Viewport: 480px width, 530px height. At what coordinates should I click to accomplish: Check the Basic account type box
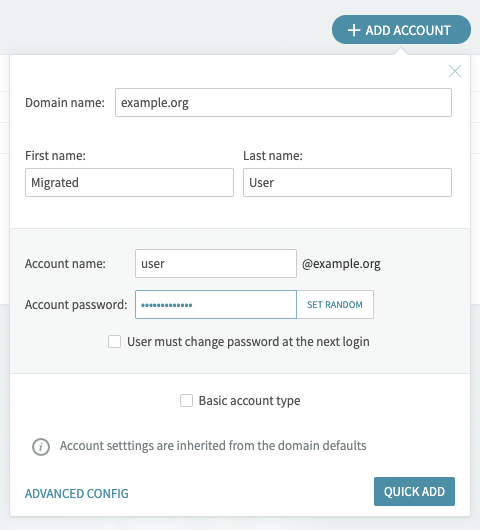[x=186, y=401]
